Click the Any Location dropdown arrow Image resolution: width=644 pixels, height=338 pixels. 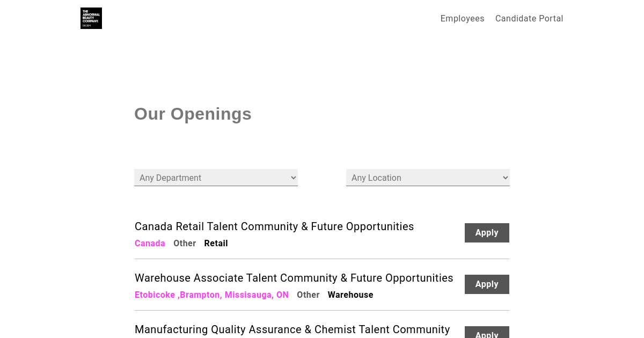(505, 178)
